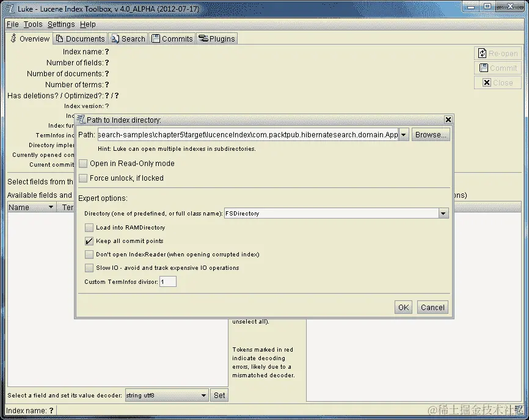The width and height of the screenshot is (529, 420).
Task: Switch to the Search tab
Action: [x=128, y=38]
